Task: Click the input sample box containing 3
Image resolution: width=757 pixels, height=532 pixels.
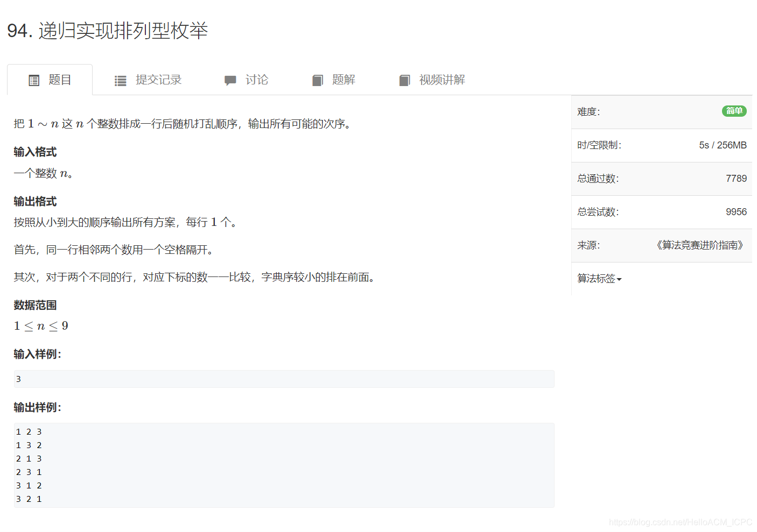Action: tap(284, 379)
